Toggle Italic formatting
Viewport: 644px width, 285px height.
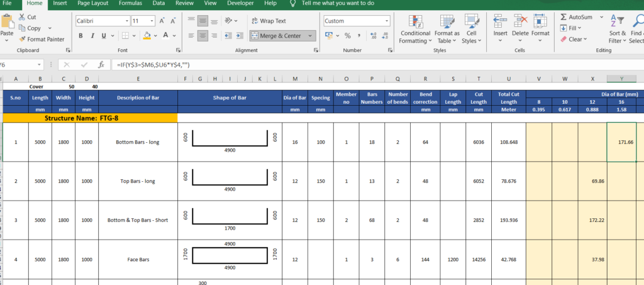[92, 36]
